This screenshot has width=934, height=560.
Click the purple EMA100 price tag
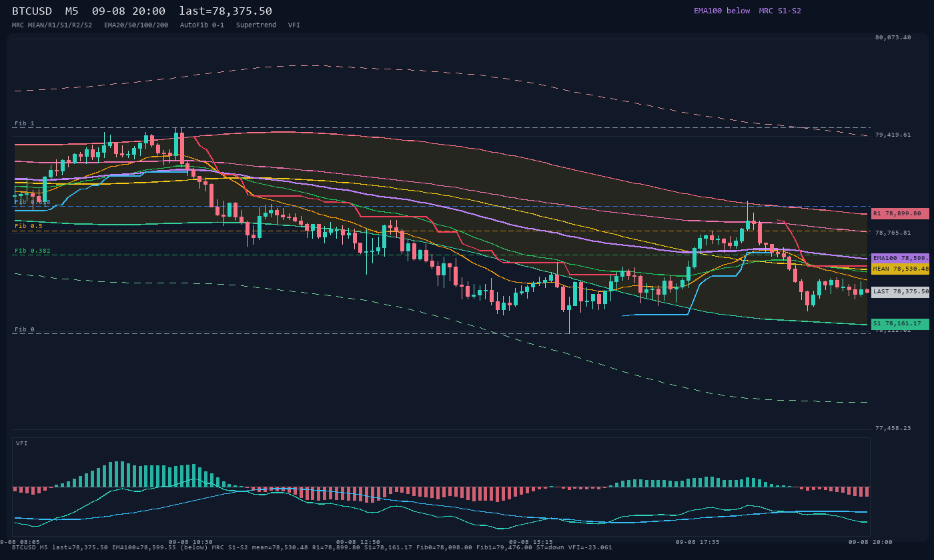(900, 258)
